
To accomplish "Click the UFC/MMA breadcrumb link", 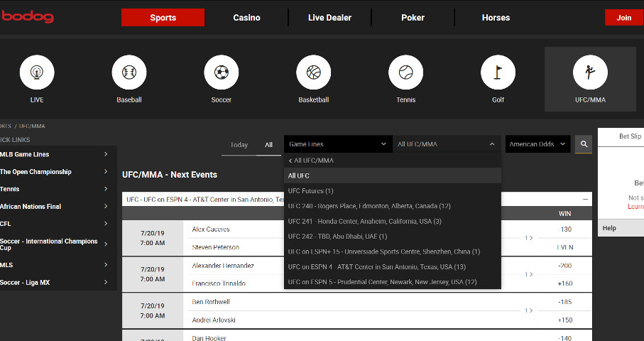I will coord(32,126).
